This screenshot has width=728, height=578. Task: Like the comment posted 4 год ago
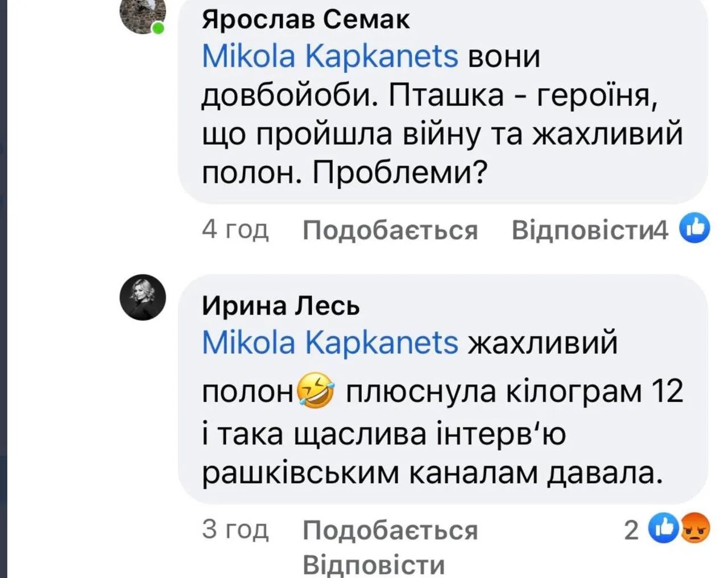point(390,230)
